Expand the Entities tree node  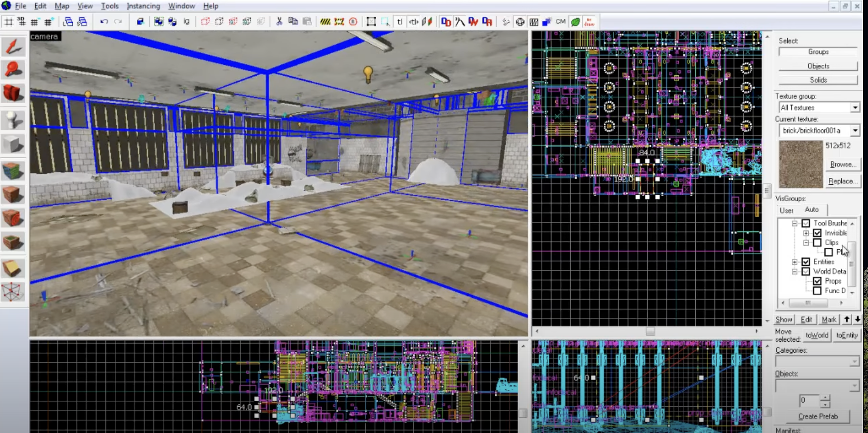coord(794,262)
